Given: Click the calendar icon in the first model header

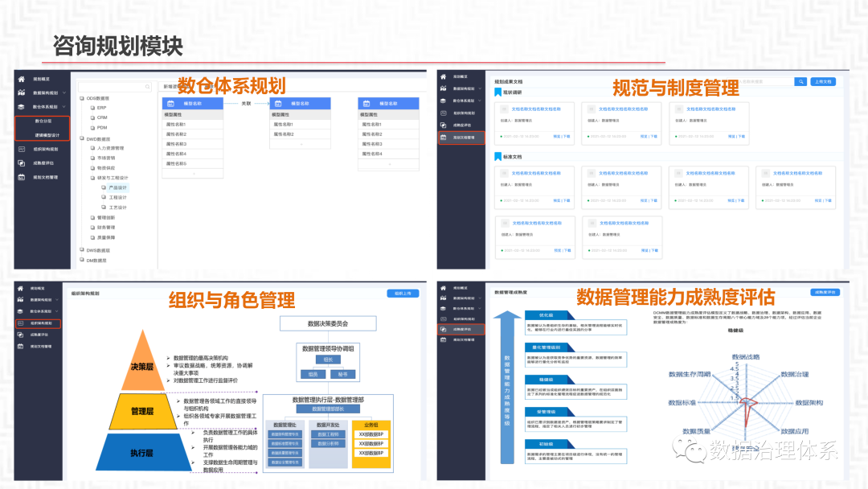Looking at the screenshot, I should (x=170, y=103).
